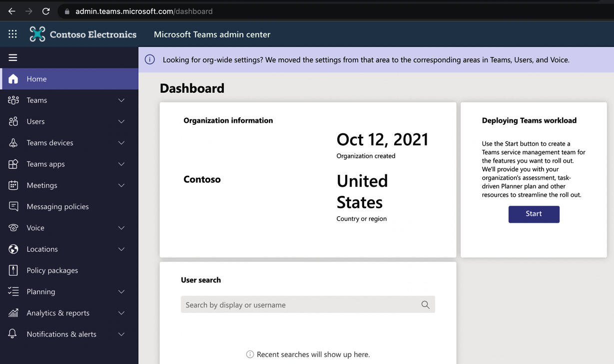This screenshot has height=364, width=614.
Task: Expand the Meetings chevron
Action: tap(121, 185)
